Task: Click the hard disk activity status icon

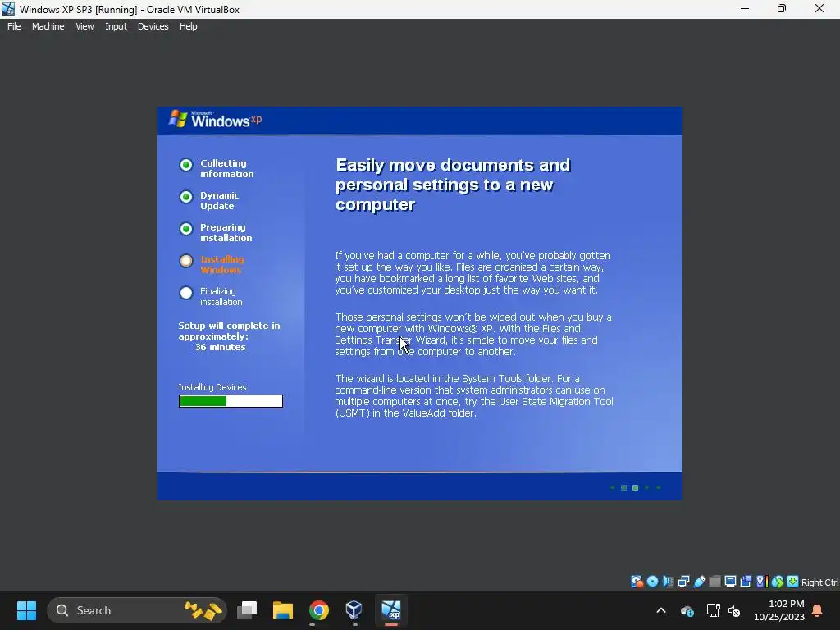Action: pyautogui.click(x=637, y=582)
